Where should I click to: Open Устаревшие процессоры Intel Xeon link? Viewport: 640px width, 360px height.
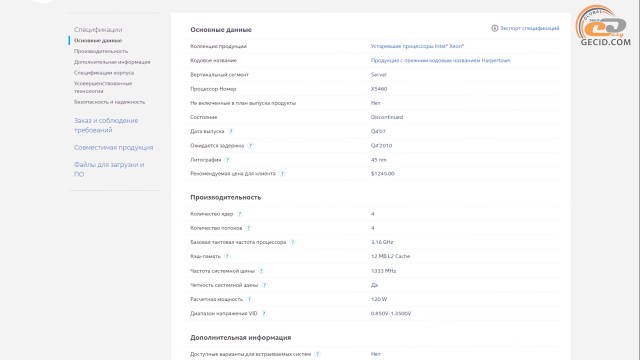pos(417,46)
